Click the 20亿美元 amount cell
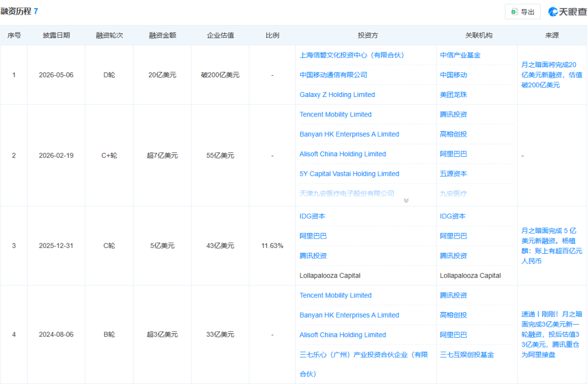 point(162,75)
